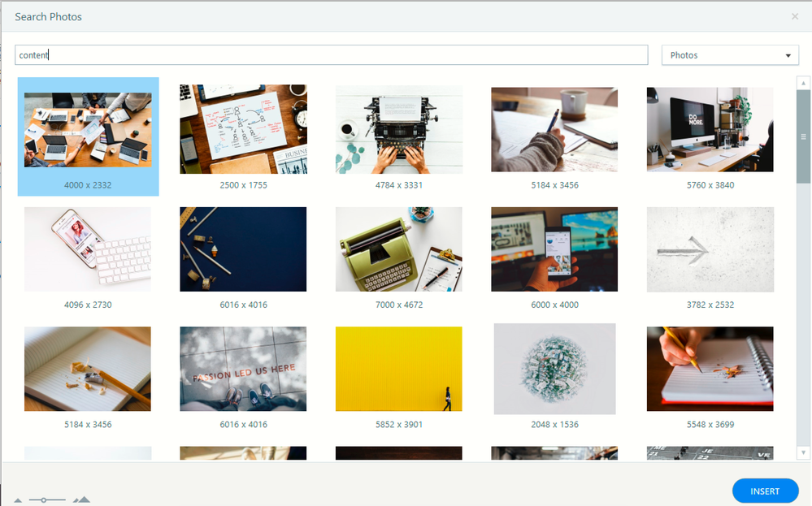This screenshot has width=812, height=506.
Task: Click the 4096 x 2730 dimension label
Action: (x=88, y=305)
